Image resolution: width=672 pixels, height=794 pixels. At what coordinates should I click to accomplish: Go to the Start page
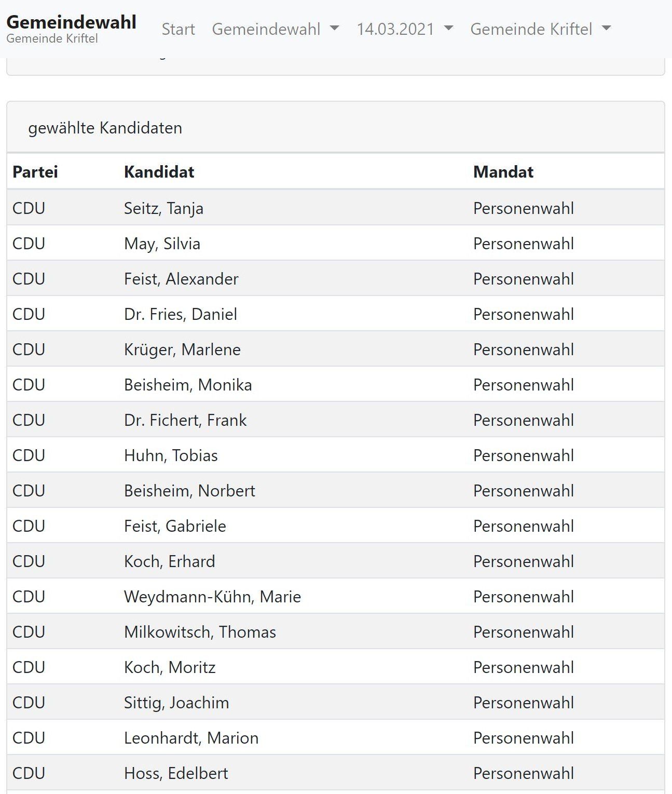pos(178,29)
